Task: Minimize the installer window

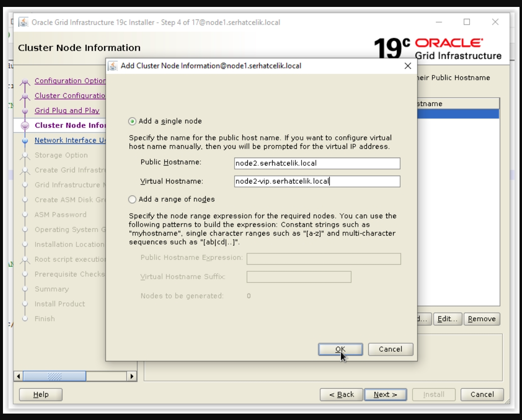Action: click(439, 22)
